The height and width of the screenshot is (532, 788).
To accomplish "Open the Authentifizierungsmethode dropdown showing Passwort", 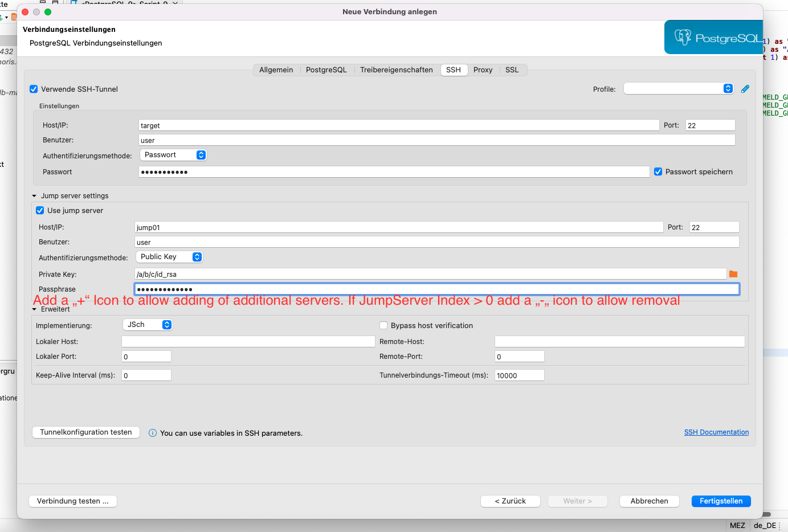I will 173,154.
